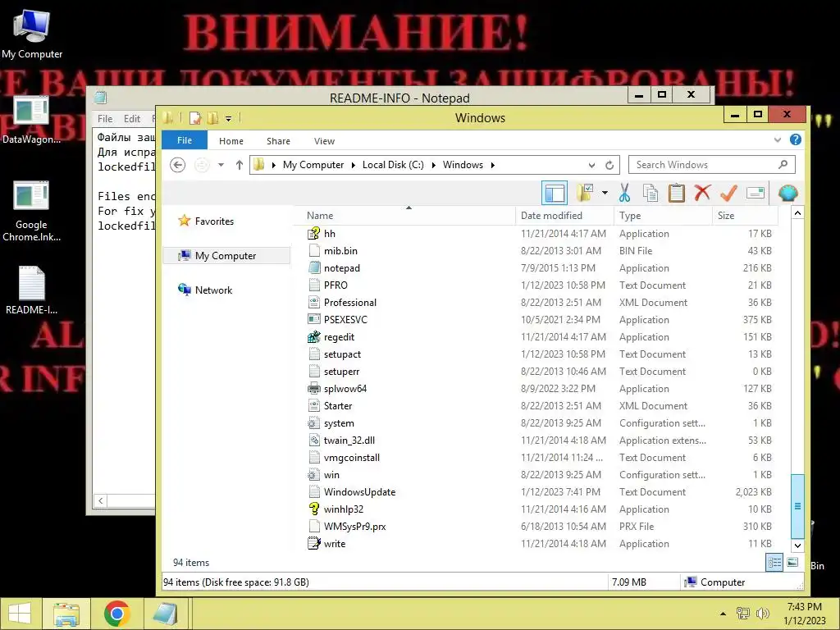Select the splwow64 application file

pos(345,389)
